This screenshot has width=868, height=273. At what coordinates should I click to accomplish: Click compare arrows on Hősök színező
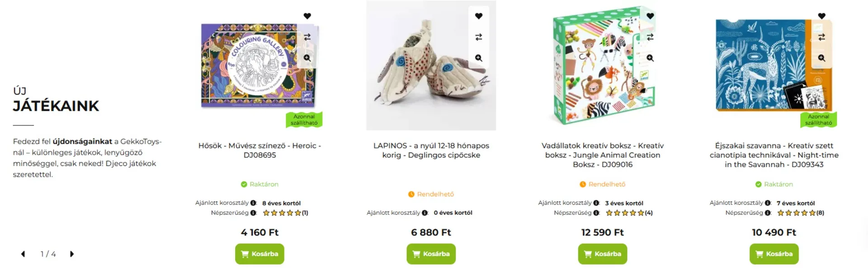pos(307,37)
